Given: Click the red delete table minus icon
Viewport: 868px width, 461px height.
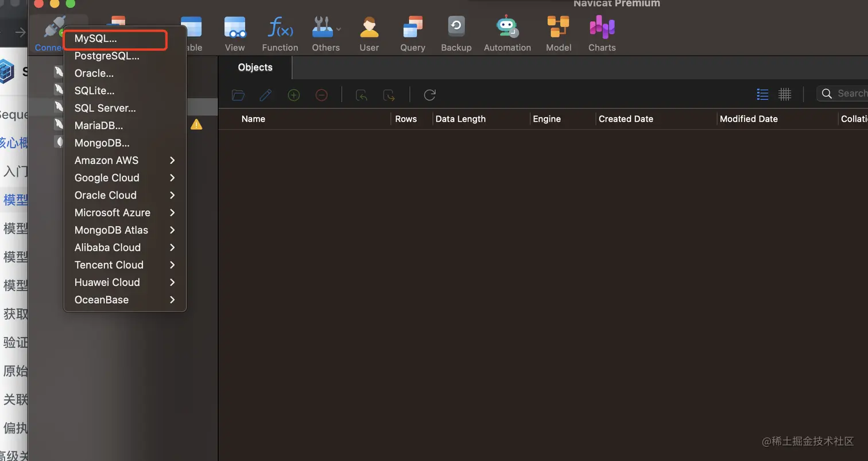Looking at the screenshot, I should tap(321, 95).
